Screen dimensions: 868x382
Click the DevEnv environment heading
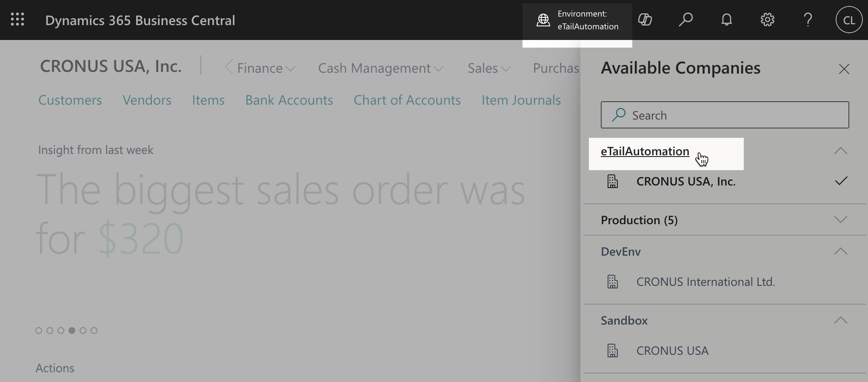point(621,252)
